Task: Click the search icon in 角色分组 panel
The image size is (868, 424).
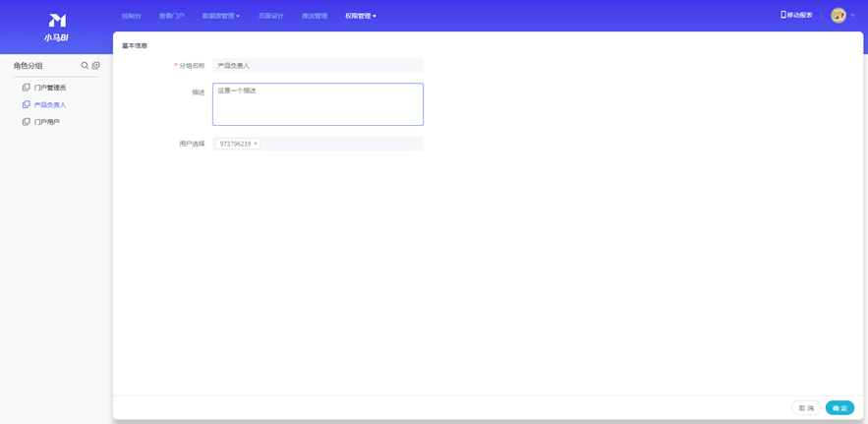Action: pos(85,66)
